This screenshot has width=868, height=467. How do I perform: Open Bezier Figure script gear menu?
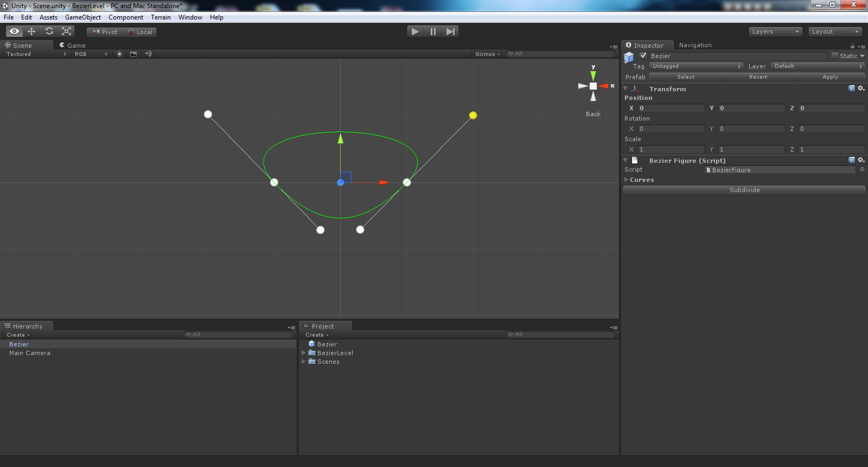(x=861, y=160)
